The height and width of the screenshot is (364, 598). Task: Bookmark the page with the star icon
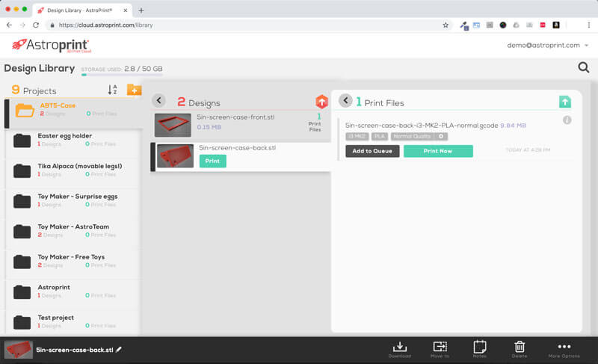(x=446, y=25)
